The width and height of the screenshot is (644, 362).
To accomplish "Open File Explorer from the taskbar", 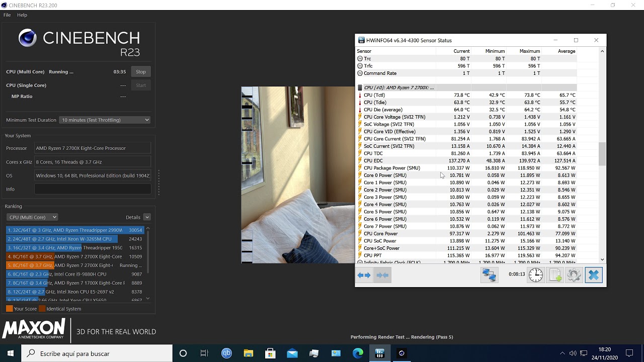I will (249, 353).
